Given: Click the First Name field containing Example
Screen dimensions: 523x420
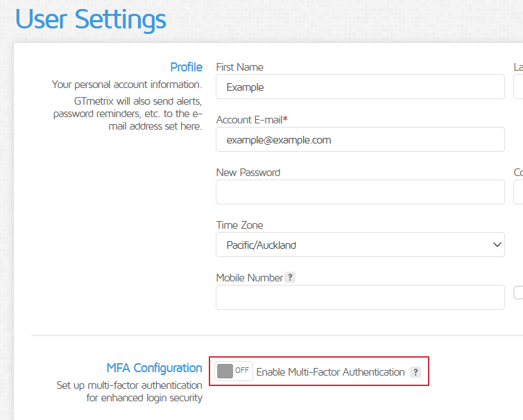Looking at the screenshot, I should pos(359,87).
